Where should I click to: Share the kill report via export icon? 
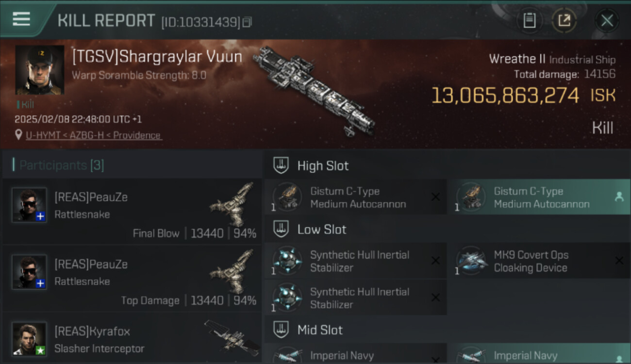pyautogui.click(x=564, y=20)
